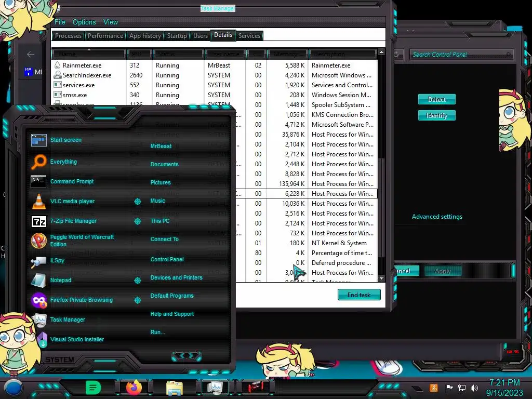Click the start menu shutdown arrows button

coord(187,356)
